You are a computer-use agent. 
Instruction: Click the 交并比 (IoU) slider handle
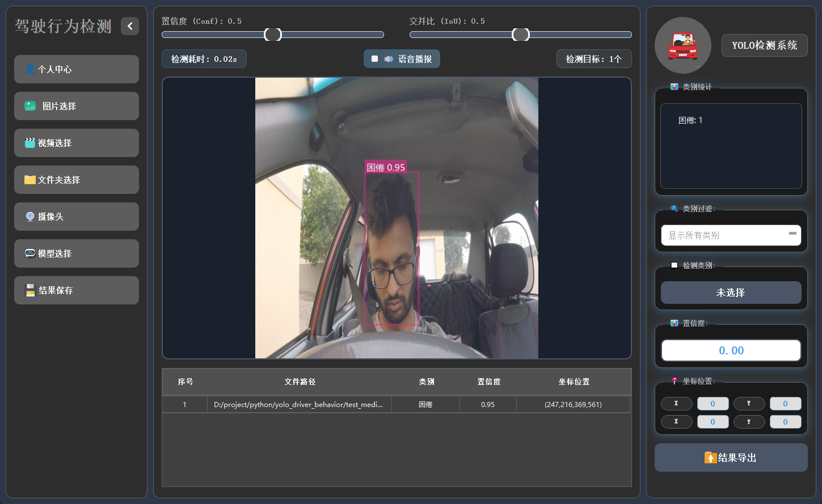click(521, 35)
